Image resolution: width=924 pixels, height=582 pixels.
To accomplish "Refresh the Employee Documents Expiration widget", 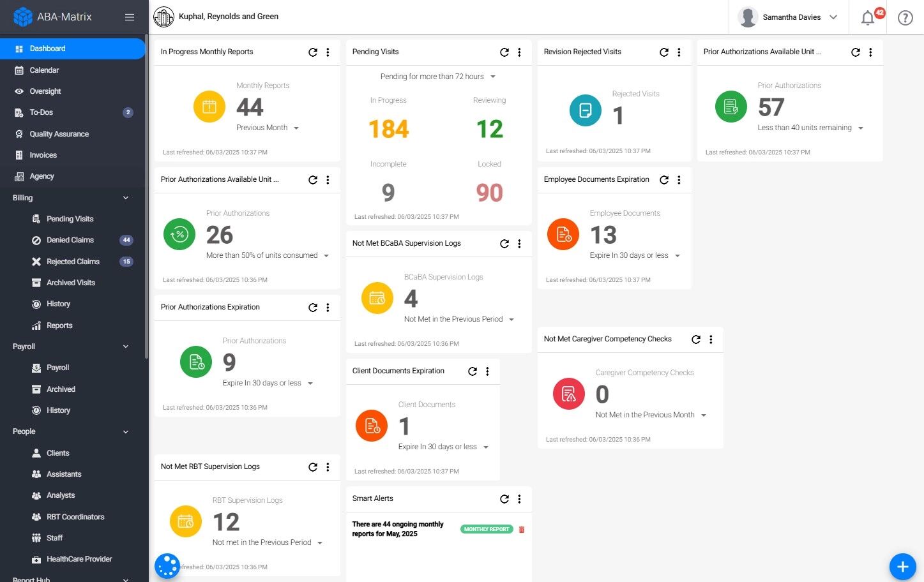I will (x=664, y=180).
